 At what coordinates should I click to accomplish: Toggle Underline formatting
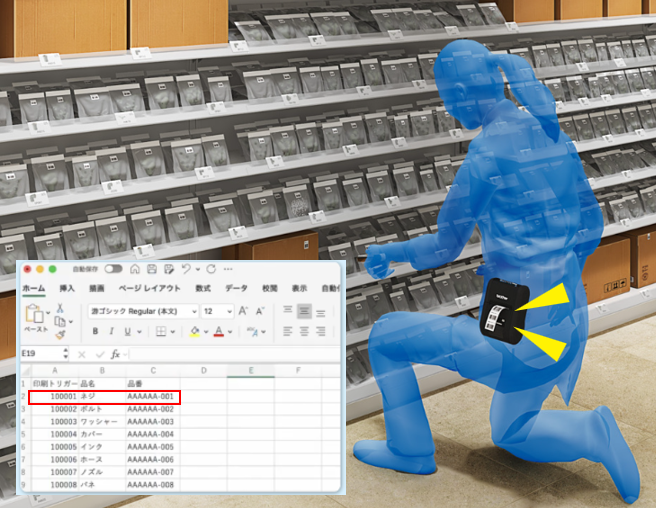(x=128, y=331)
